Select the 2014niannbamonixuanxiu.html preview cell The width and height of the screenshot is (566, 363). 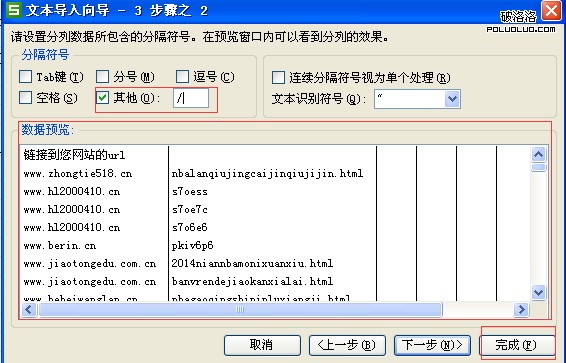tap(252, 264)
